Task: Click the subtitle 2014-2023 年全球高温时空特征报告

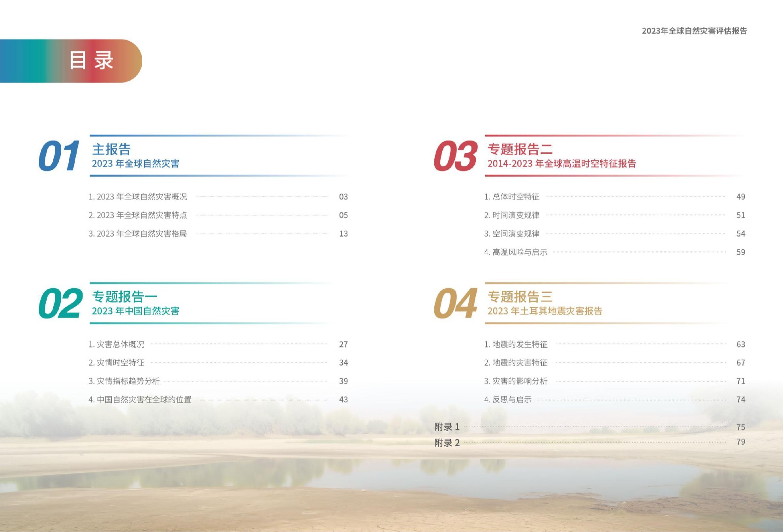Action: click(562, 164)
